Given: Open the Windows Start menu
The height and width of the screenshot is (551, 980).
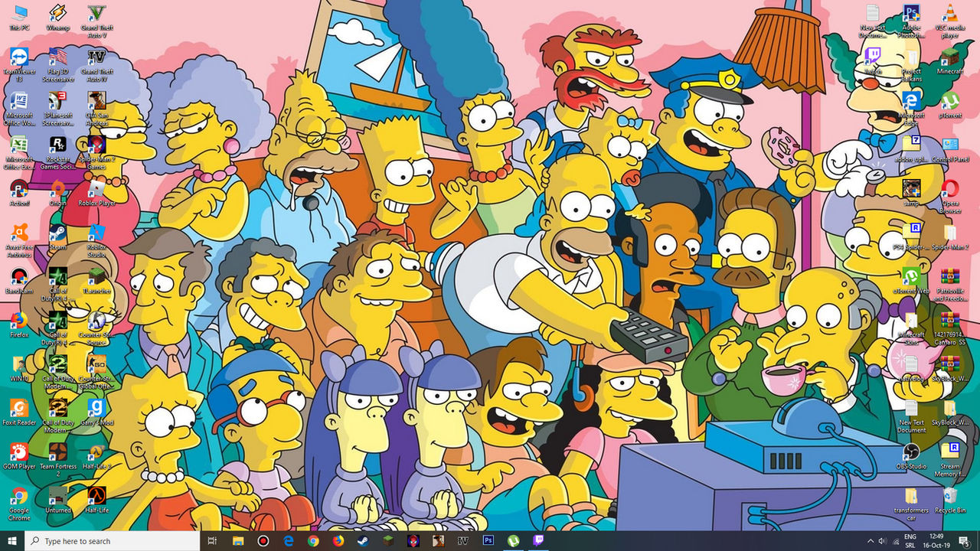Looking at the screenshot, I should tap(12, 540).
